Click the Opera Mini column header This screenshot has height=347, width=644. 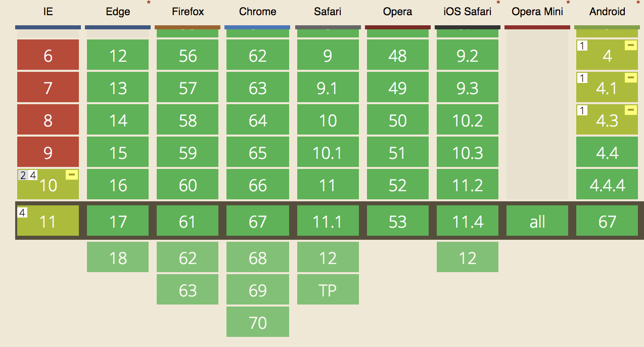click(537, 12)
